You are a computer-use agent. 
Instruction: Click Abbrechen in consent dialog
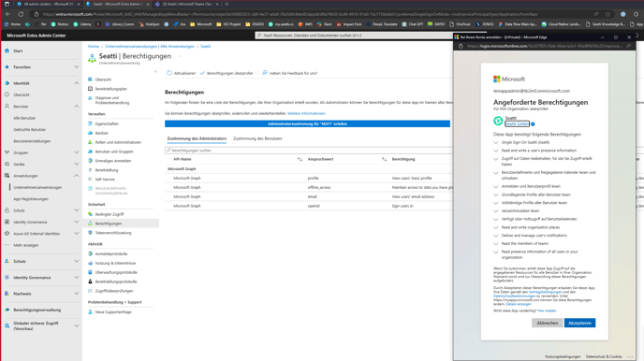coord(547,323)
